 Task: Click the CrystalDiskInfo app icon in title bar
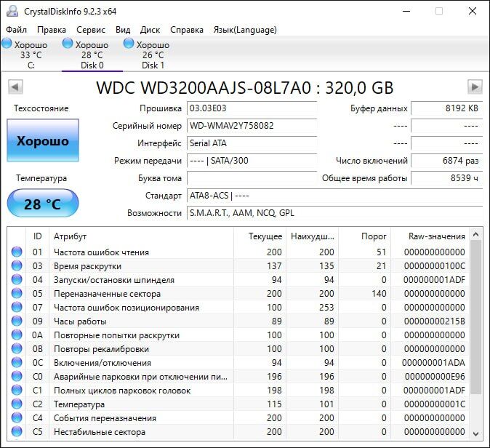click(x=12, y=11)
